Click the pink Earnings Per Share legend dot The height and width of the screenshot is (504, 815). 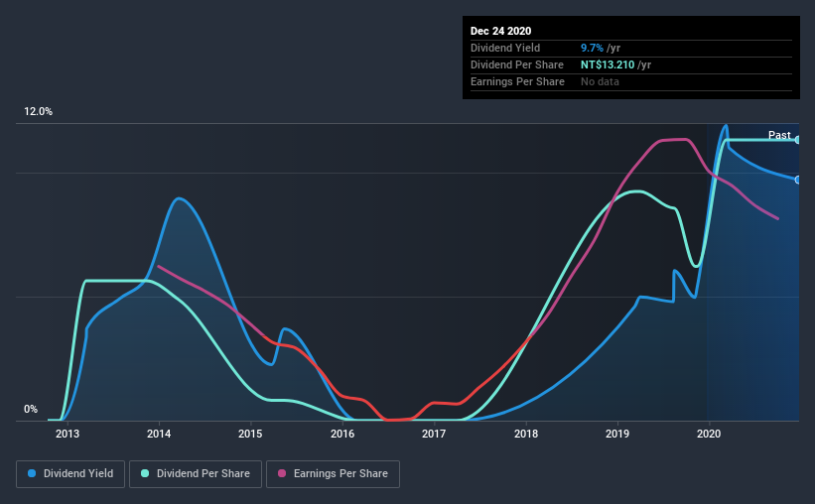[282, 473]
